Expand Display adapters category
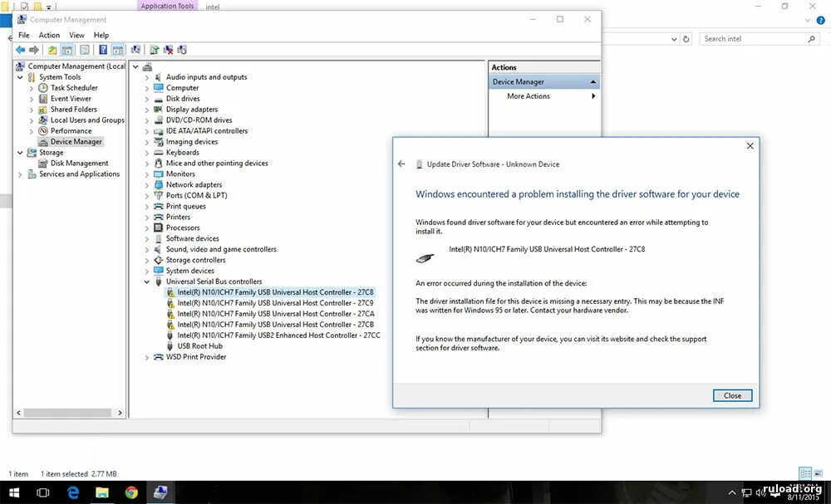The image size is (831, 504). (147, 110)
